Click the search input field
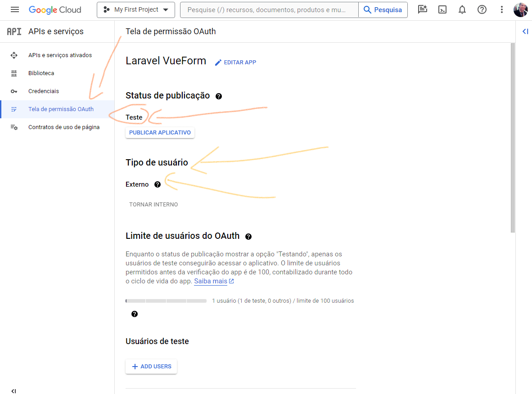532x394 pixels. [x=269, y=9]
